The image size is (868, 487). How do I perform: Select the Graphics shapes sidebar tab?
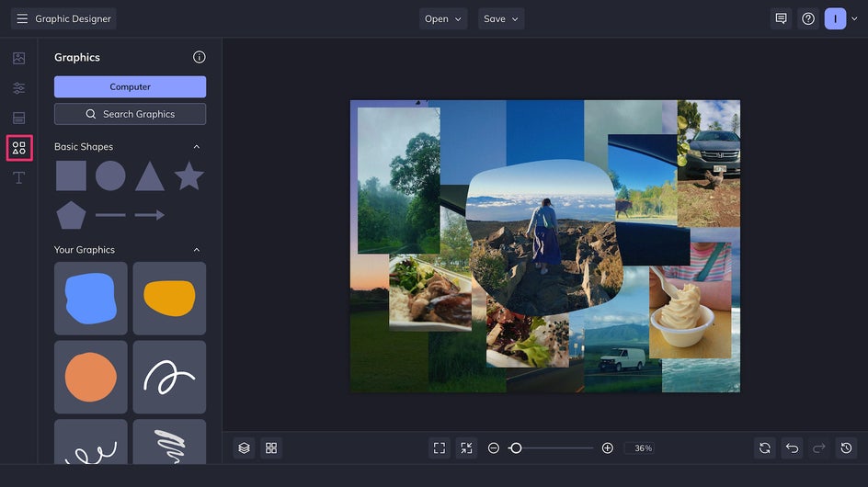coord(19,148)
